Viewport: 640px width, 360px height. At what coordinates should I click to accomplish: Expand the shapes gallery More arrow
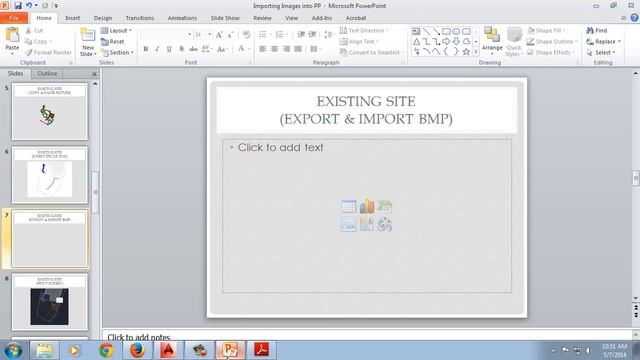476,52
